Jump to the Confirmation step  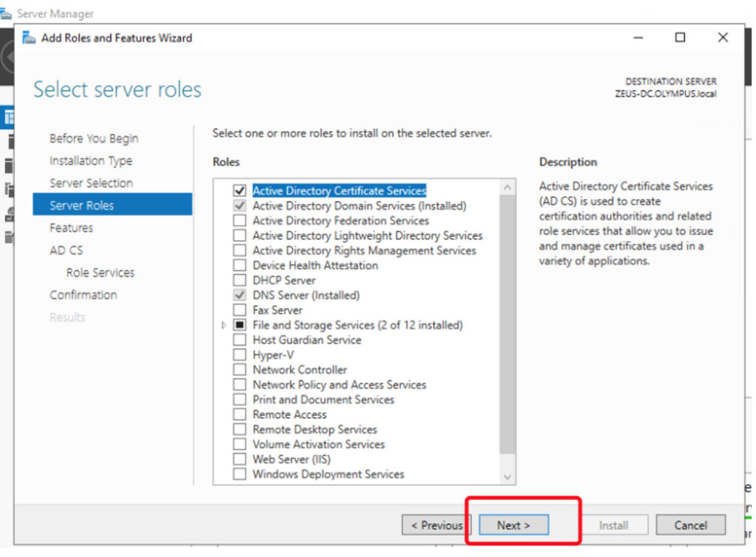[83, 295]
